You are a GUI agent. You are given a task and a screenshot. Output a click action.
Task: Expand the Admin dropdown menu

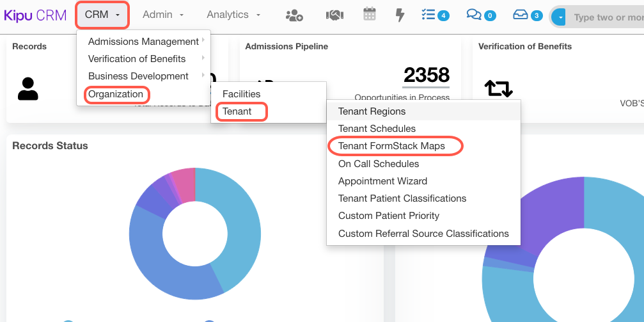[x=163, y=15]
